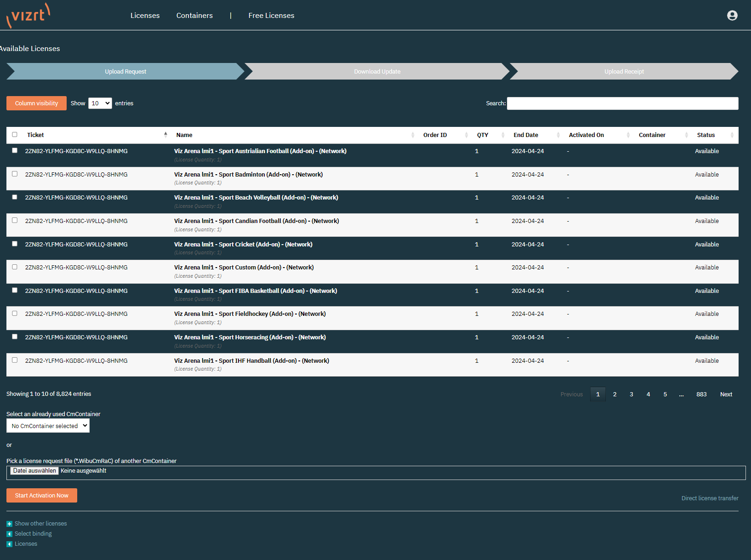Sort by Status column arrows
This screenshot has height=560, width=751.
pyautogui.click(x=732, y=135)
